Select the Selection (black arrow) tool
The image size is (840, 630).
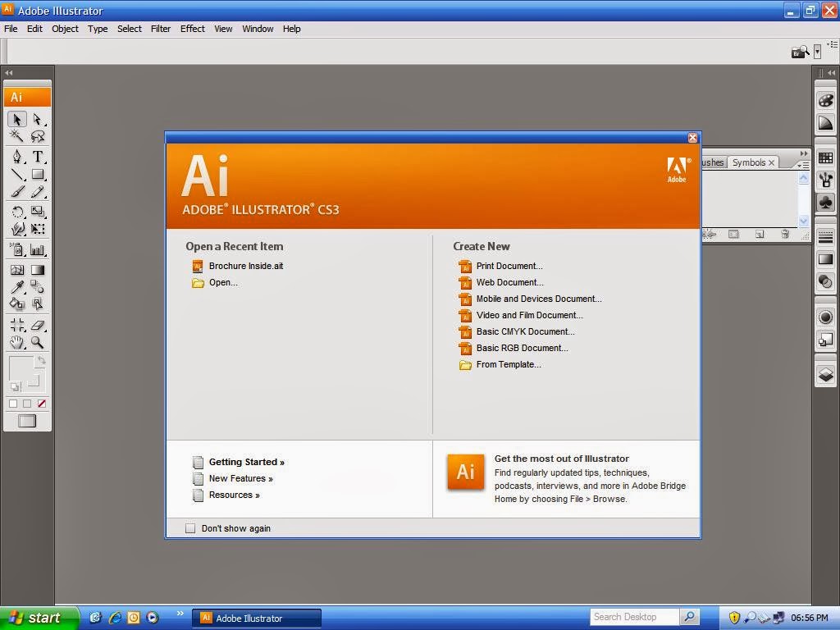coord(17,118)
